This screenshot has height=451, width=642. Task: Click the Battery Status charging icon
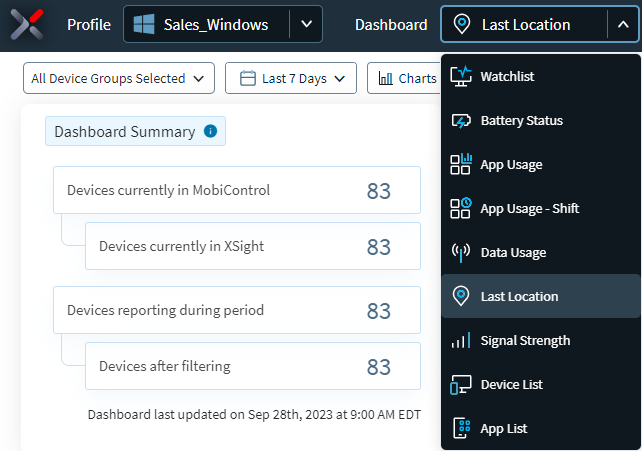point(461,121)
